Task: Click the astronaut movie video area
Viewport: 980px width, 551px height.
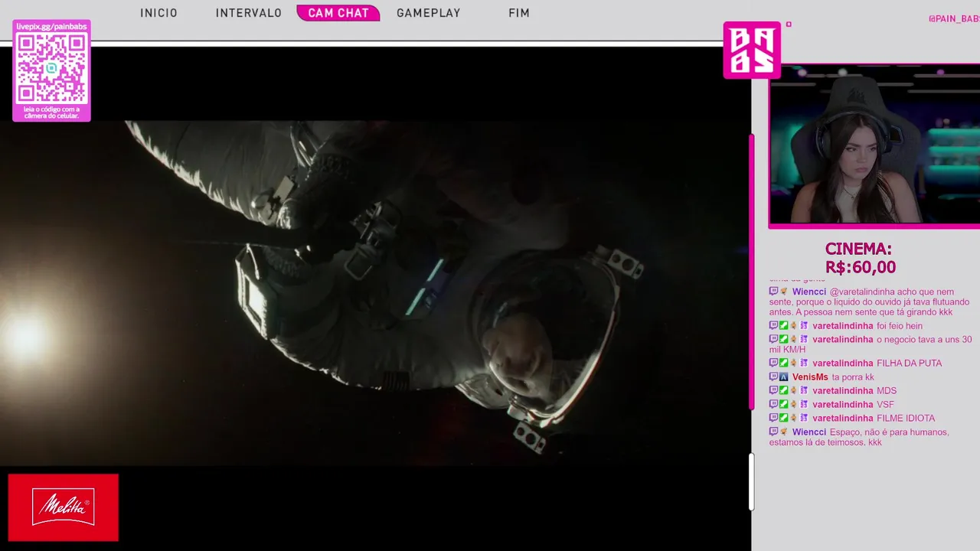Action: point(375,293)
